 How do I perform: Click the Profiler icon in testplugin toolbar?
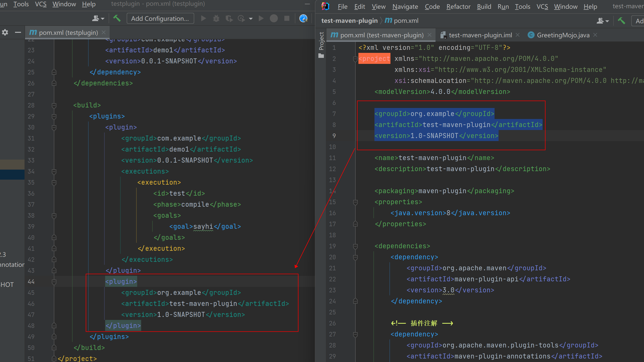coord(241,18)
